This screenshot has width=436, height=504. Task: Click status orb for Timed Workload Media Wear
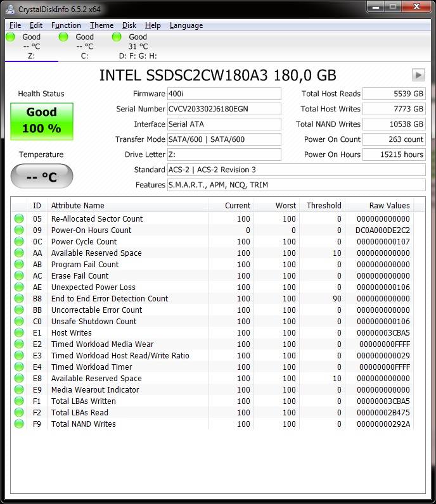click(19, 344)
